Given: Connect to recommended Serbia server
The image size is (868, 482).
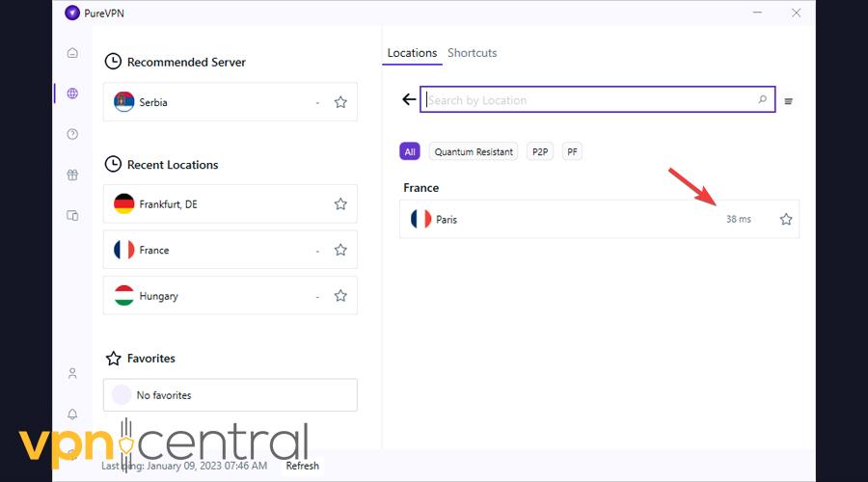Looking at the screenshot, I should [x=230, y=102].
